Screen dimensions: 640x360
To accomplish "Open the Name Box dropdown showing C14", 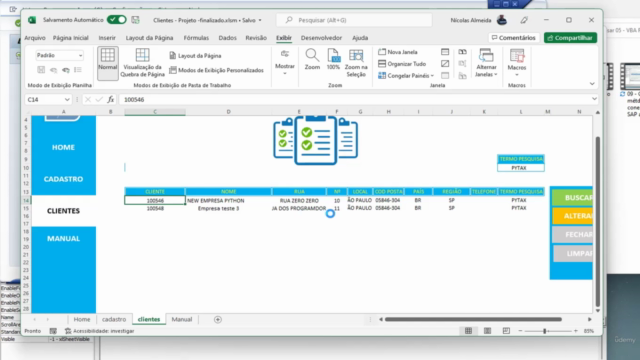I will click(x=67, y=100).
